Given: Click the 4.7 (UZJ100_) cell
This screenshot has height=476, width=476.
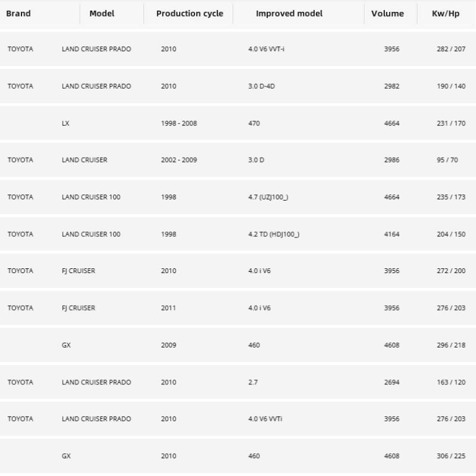Looking at the screenshot, I should click(268, 197).
